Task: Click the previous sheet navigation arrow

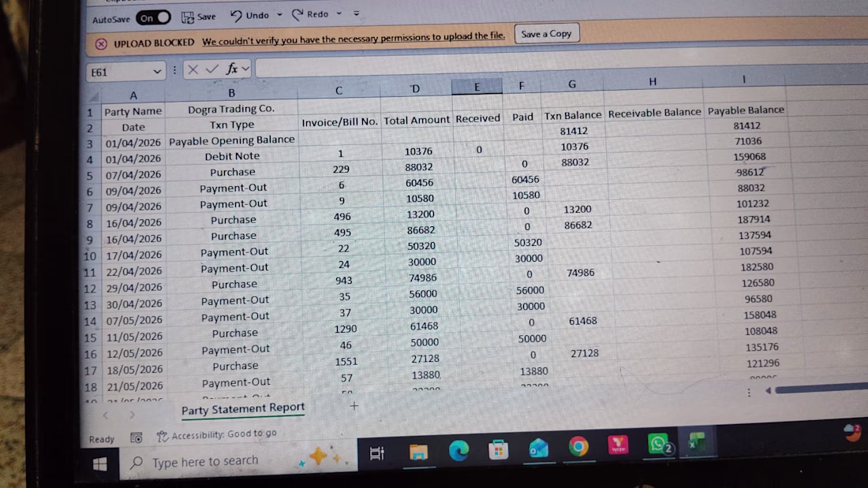Action: point(105,415)
